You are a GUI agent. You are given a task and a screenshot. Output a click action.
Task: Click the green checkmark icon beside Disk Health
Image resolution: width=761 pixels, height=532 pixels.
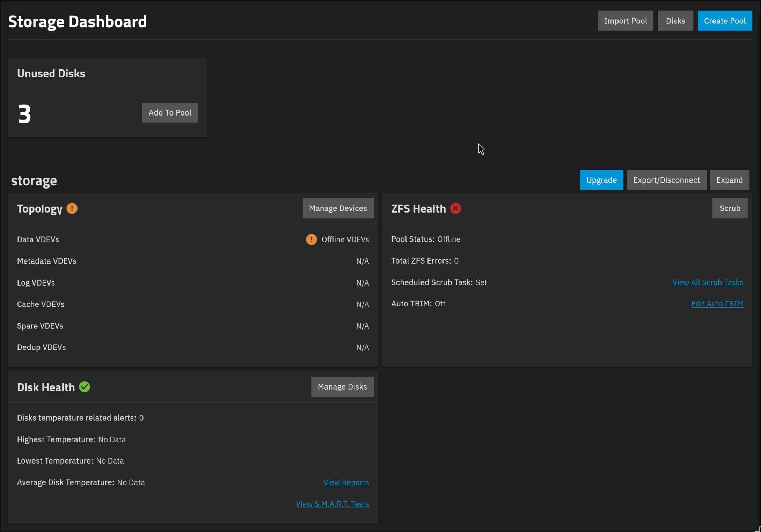click(85, 387)
